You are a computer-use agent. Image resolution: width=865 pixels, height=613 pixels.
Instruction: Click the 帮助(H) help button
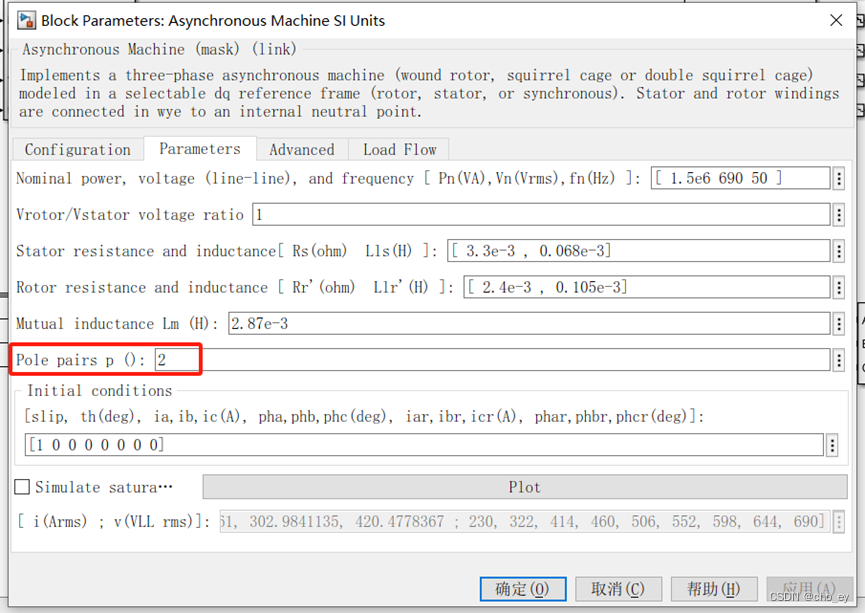(714, 589)
